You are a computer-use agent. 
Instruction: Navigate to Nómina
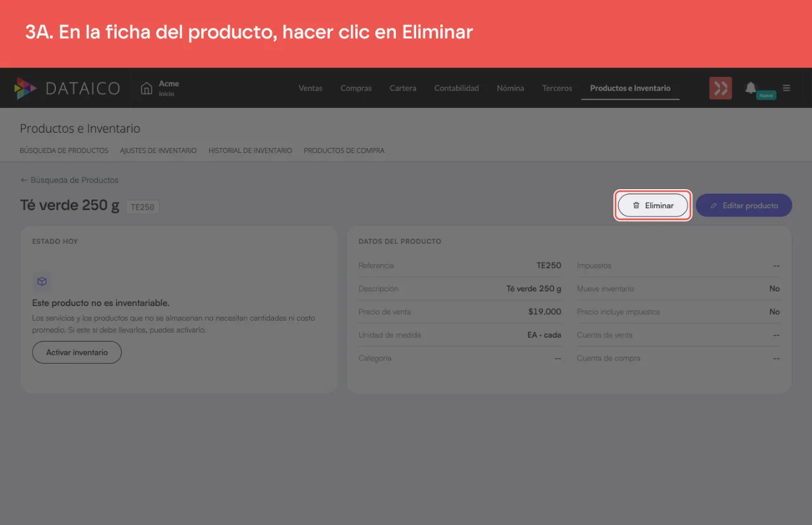click(x=511, y=88)
